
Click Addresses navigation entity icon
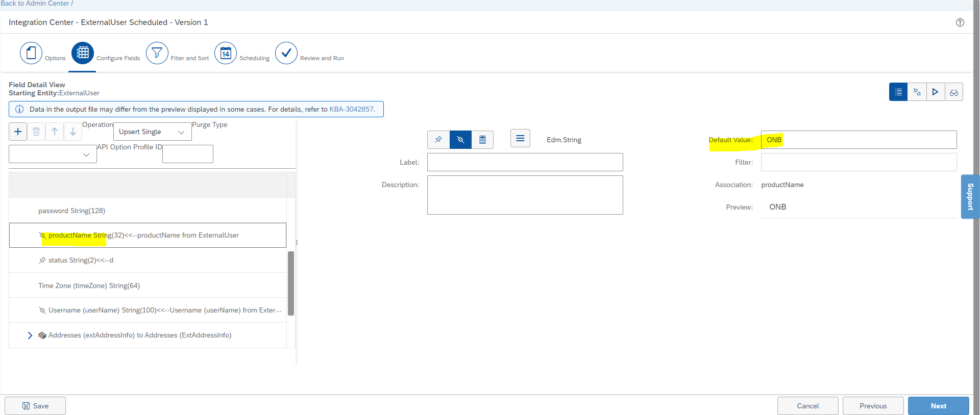pyautogui.click(x=42, y=335)
